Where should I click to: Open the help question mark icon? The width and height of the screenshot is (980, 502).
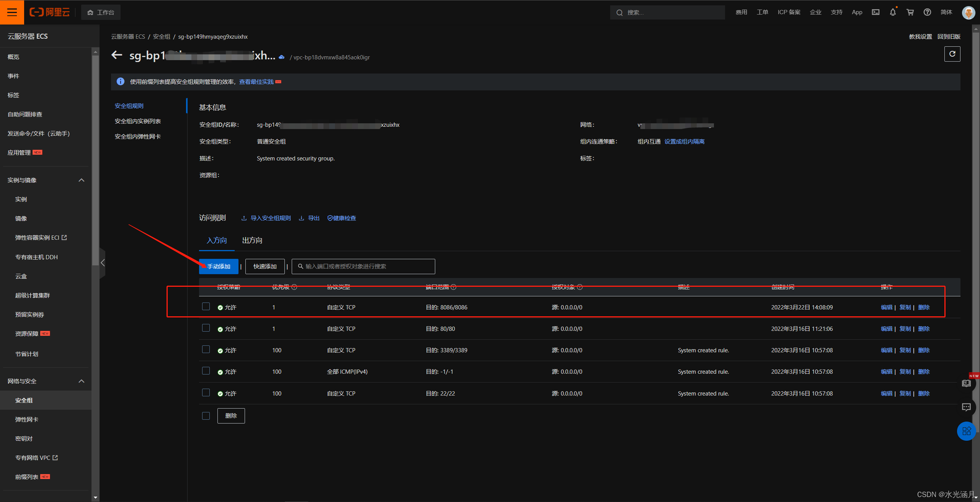927,12
